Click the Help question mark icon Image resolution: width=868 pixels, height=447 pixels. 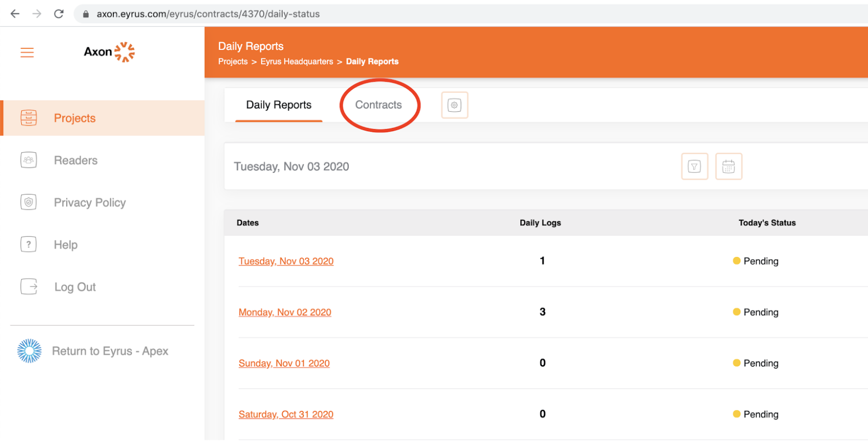point(29,245)
